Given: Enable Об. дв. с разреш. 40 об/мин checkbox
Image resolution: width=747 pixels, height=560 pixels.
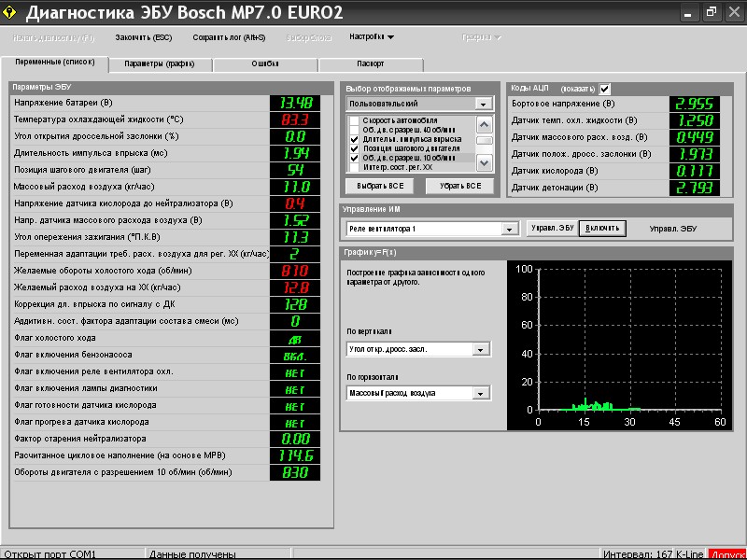Looking at the screenshot, I should coord(354,130).
